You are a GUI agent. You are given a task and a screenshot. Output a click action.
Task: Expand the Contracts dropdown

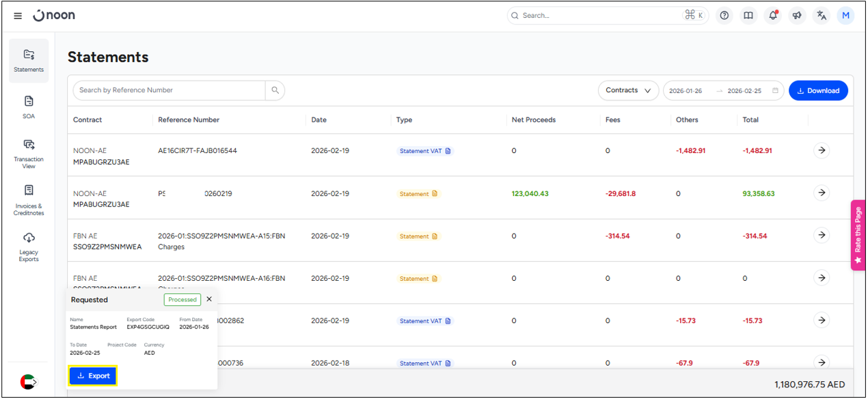click(x=628, y=90)
